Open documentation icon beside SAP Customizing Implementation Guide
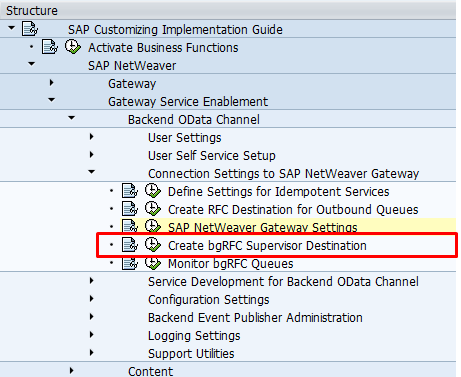The image size is (461, 377). point(30,29)
